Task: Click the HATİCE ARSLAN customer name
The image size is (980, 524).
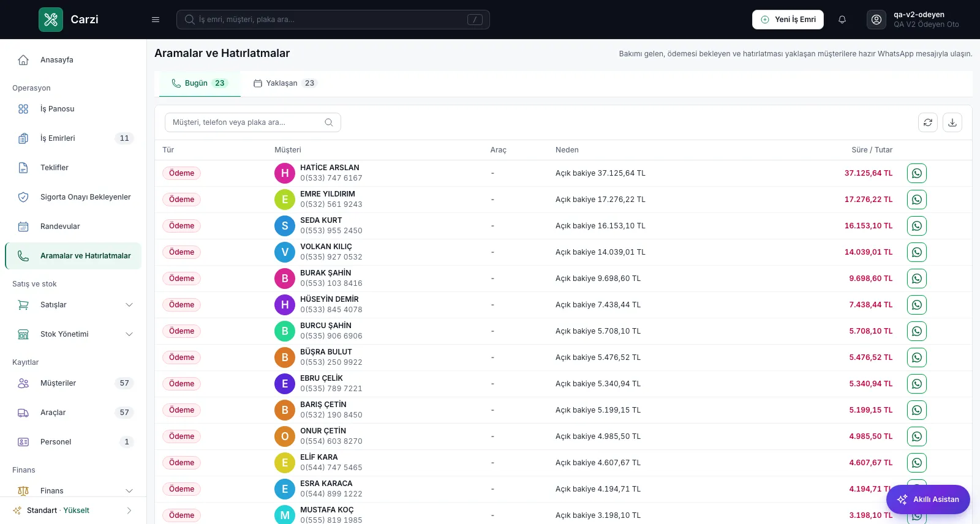Action: point(330,168)
